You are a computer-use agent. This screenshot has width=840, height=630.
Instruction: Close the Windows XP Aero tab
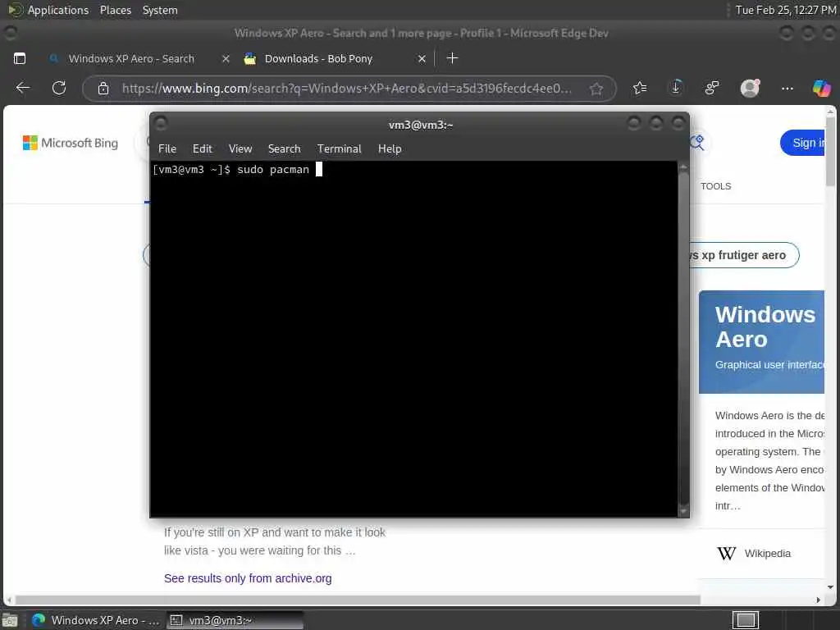click(x=226, y=59)
